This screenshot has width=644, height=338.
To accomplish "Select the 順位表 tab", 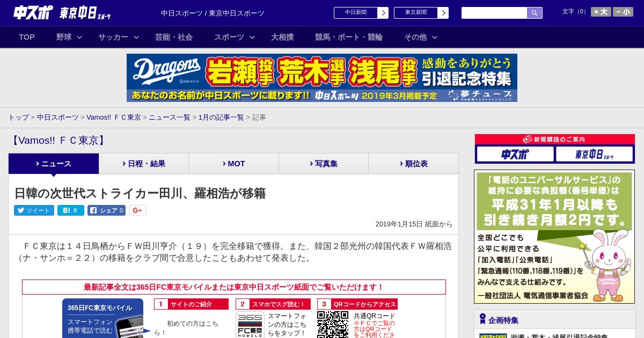I will coord(413,164).
